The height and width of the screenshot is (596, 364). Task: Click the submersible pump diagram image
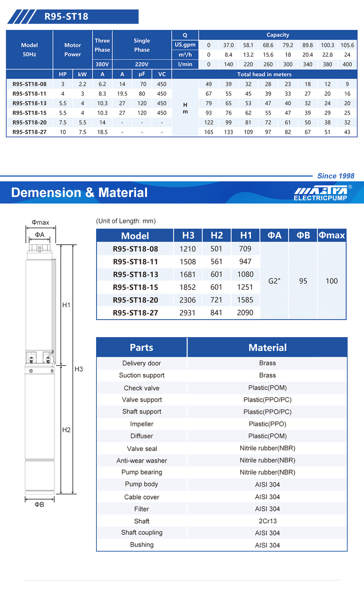pyautogui.click(x=40, y=368)
